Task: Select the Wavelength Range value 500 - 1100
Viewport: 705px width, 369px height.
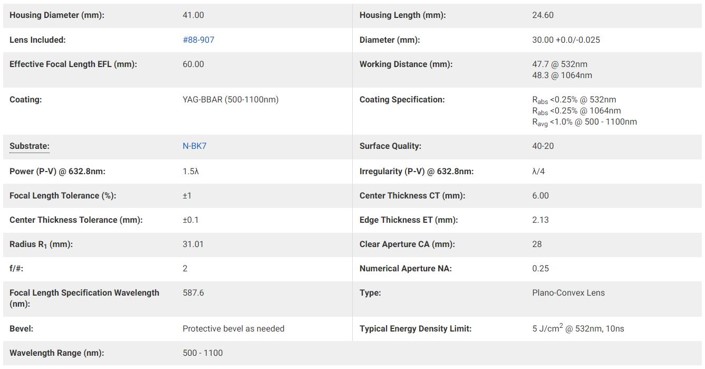Action: [203, 353]
